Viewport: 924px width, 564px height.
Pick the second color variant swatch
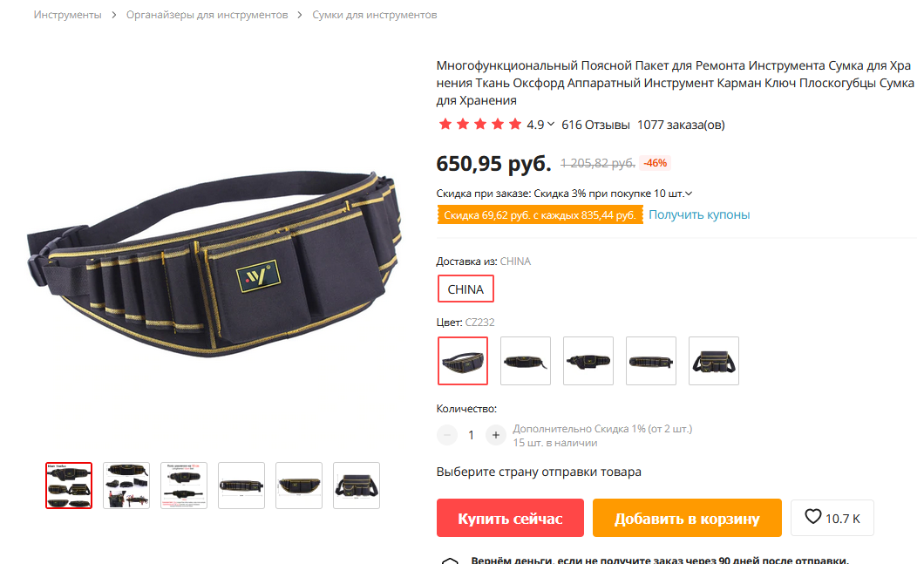[525, 361]
